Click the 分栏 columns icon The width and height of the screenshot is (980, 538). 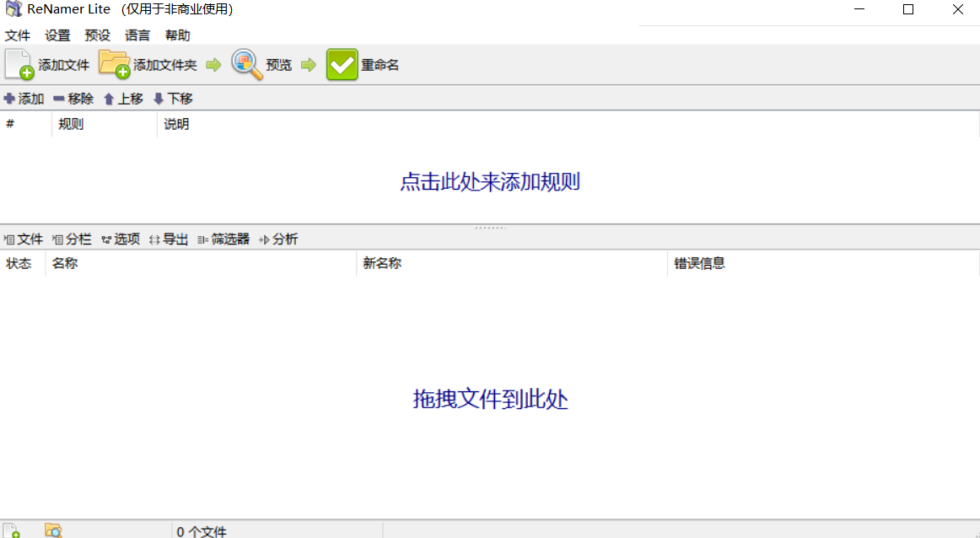(57, 239)
